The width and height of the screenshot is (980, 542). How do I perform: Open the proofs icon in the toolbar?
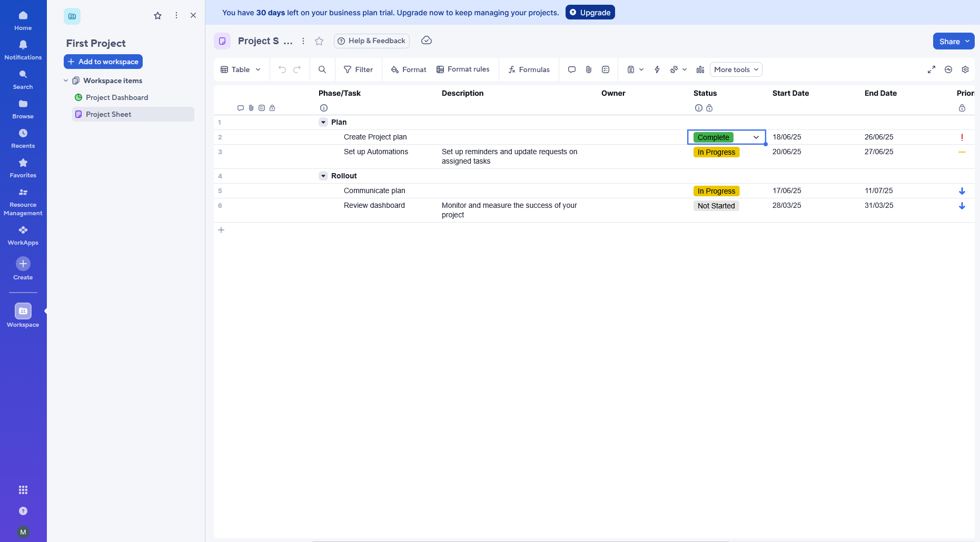click(x=605, y=69)
